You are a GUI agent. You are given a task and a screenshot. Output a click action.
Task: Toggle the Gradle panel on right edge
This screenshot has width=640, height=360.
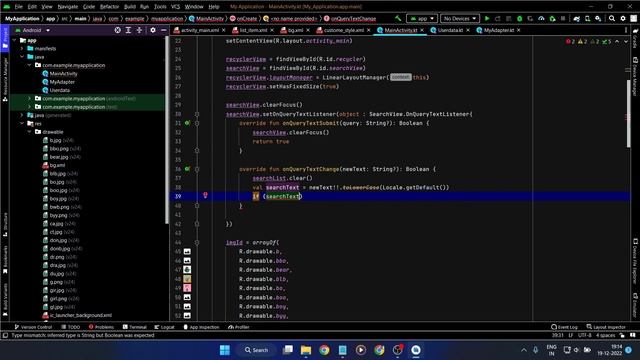pos(635,39)
